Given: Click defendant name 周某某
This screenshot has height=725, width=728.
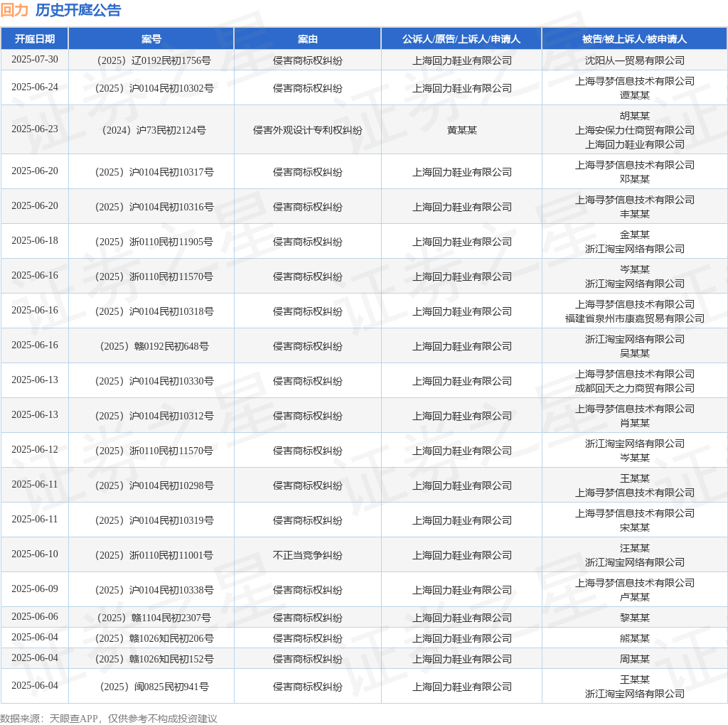Looking at the screenshot, I should 635,659.
